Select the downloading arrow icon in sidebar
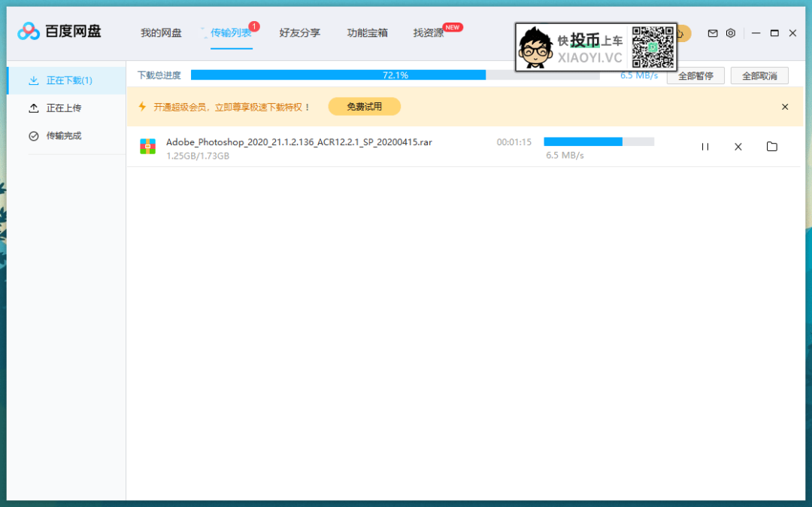Viewport: 812px width, 507px height. coord(35,79)
